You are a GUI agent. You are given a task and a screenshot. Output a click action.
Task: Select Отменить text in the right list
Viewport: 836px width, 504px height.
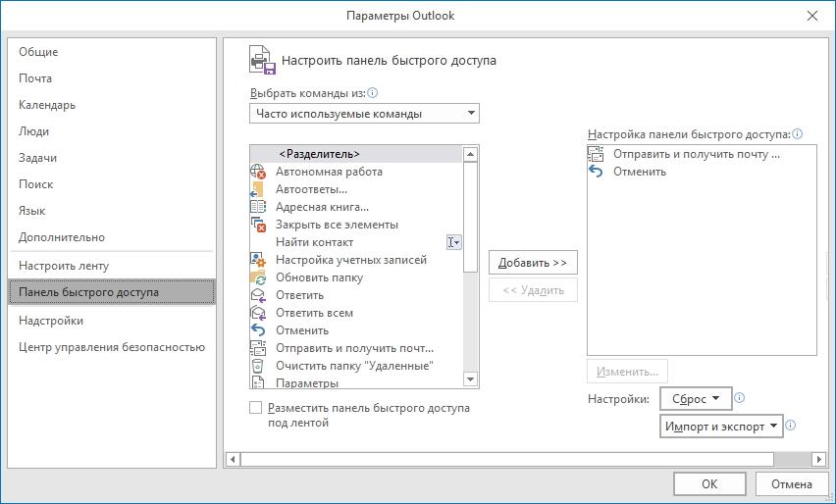point(639,172)
